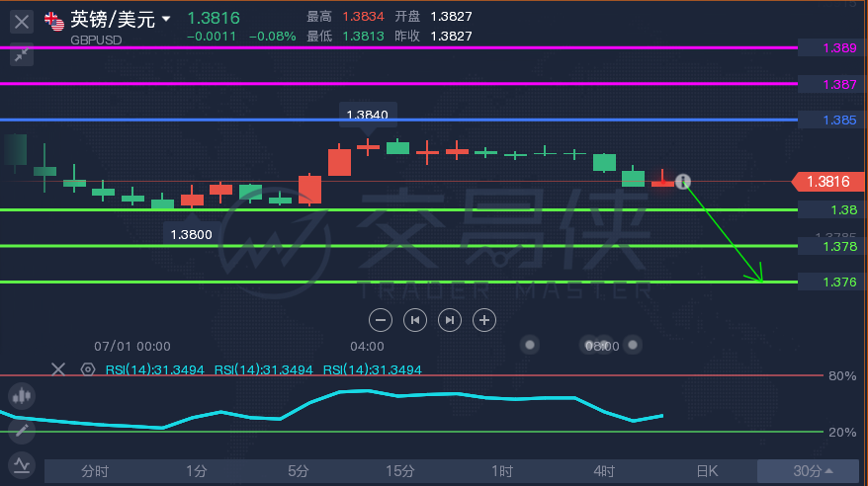Select the drawing pencil tool

[x=22, y=431]
